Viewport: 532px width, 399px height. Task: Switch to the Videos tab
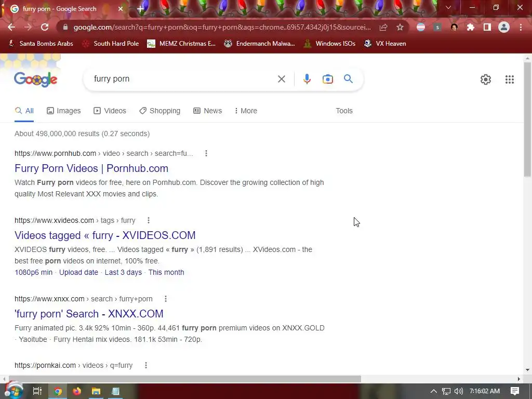tap(110, 111)
